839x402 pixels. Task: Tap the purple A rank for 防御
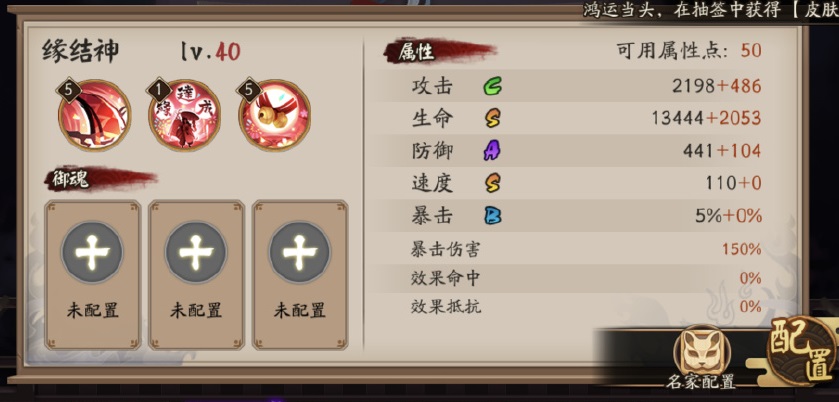[492, 151]
